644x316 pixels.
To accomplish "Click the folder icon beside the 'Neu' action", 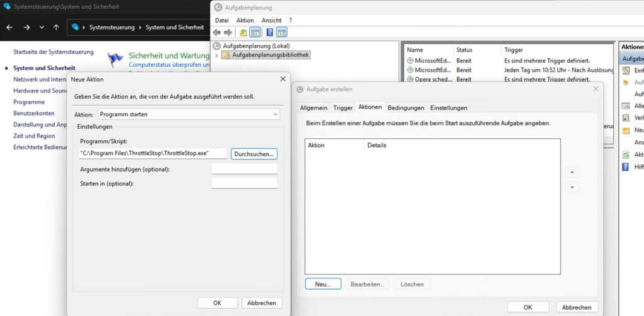I will pos(626,131).
